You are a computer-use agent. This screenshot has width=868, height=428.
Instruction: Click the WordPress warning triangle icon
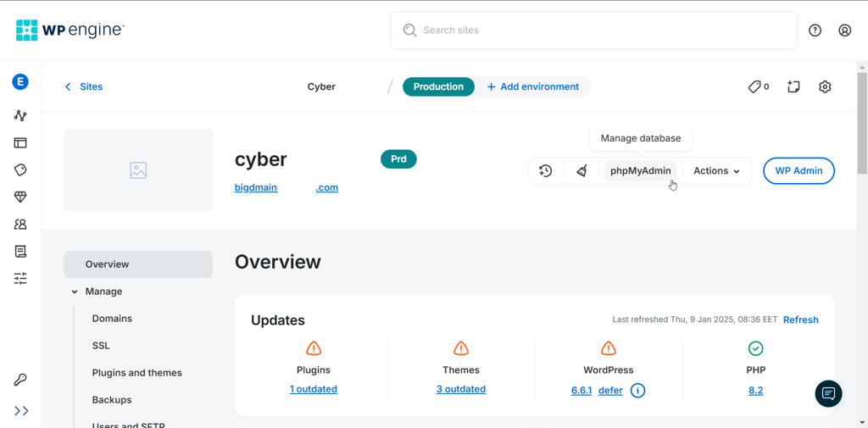click(609, 348)
